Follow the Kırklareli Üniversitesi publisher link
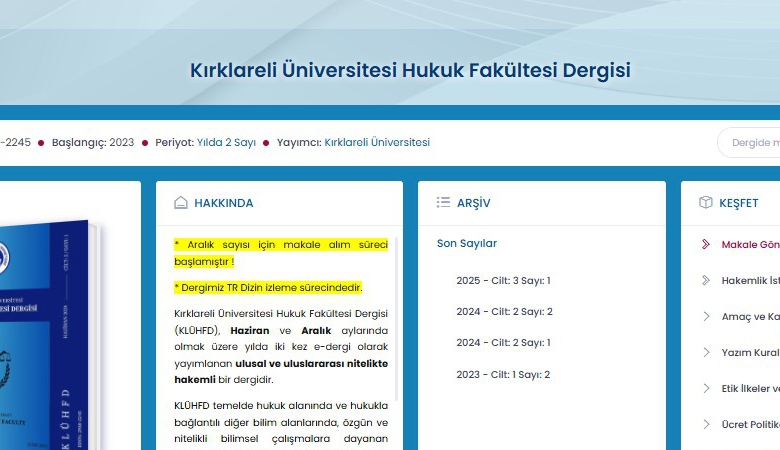This screenshot has height=450, width=780. (x=377, y=143)
